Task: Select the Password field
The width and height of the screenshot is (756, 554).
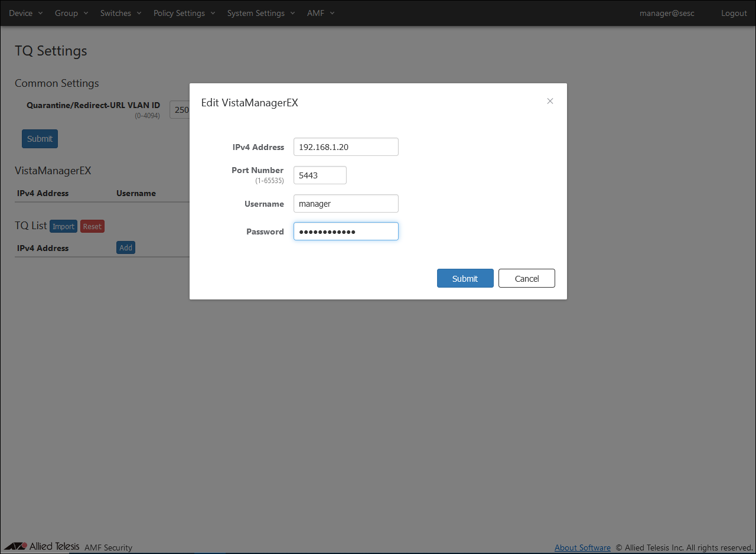Action: pyautogui.click(x=346, y=232)
